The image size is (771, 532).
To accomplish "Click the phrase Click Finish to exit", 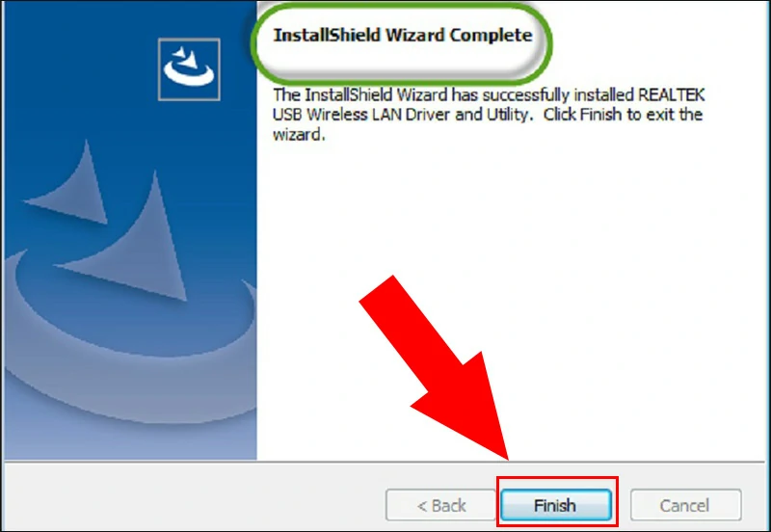I will click(607, 115).
